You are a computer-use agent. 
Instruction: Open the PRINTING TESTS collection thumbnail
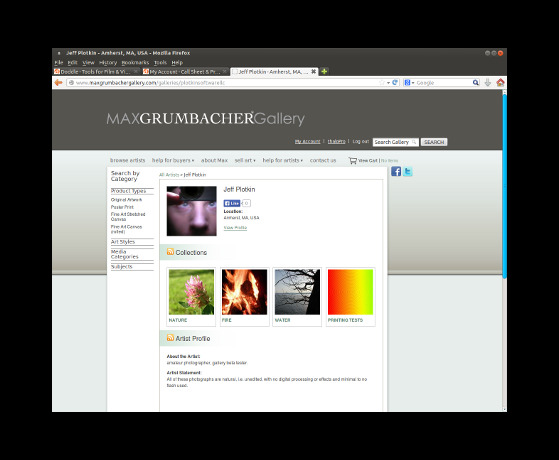(350, 292)
